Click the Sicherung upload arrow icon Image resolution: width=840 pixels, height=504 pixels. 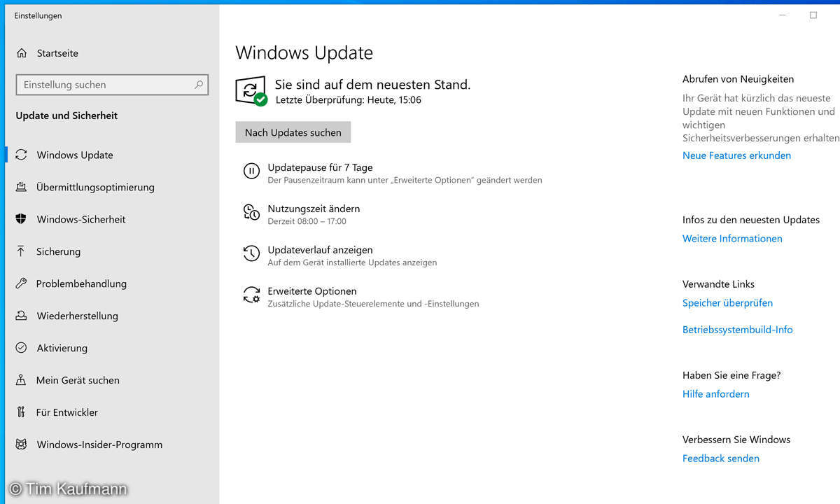coord(22,252)
